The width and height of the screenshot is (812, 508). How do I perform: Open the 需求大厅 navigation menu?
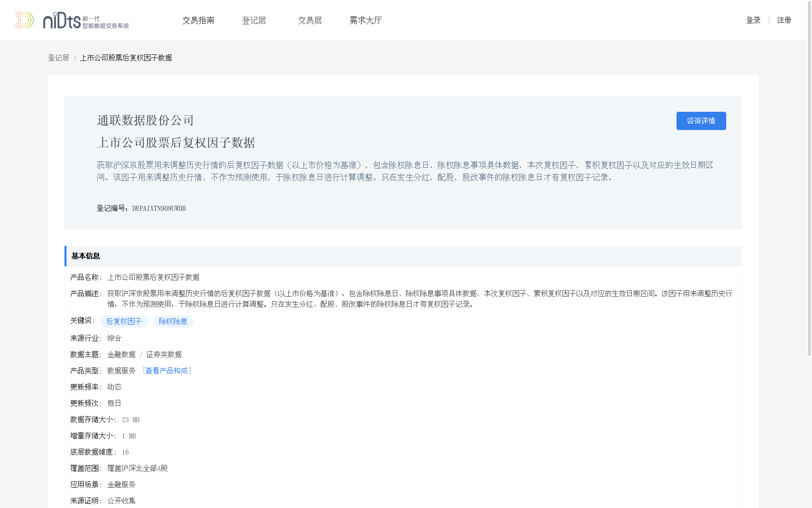tap(365, 20)
